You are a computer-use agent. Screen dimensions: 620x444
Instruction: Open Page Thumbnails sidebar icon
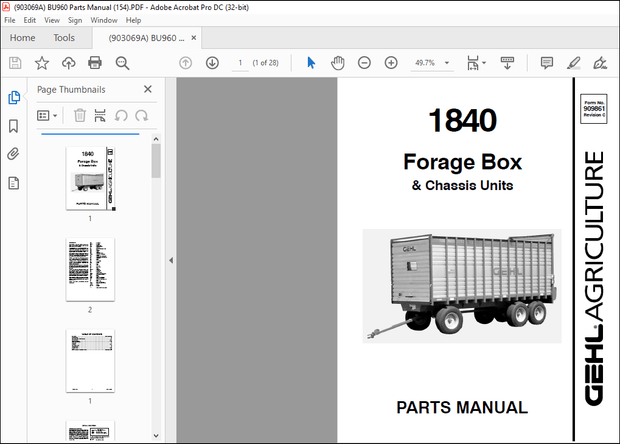pos(14,97)
